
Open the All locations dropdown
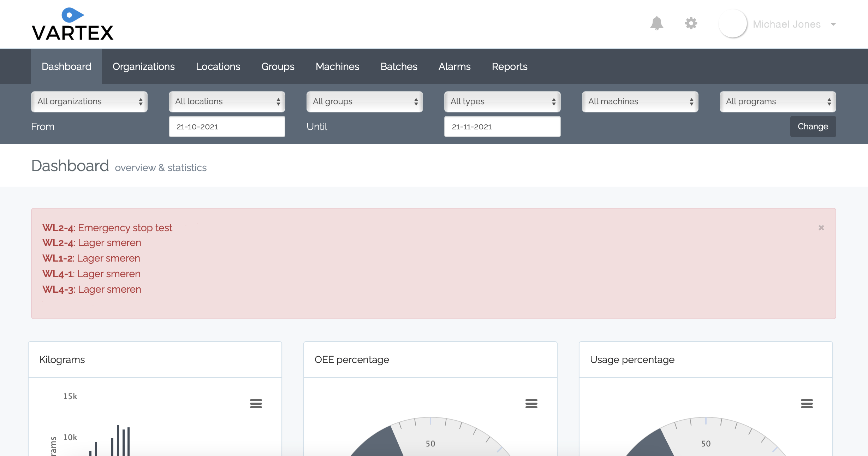click(x=227, y=102)
